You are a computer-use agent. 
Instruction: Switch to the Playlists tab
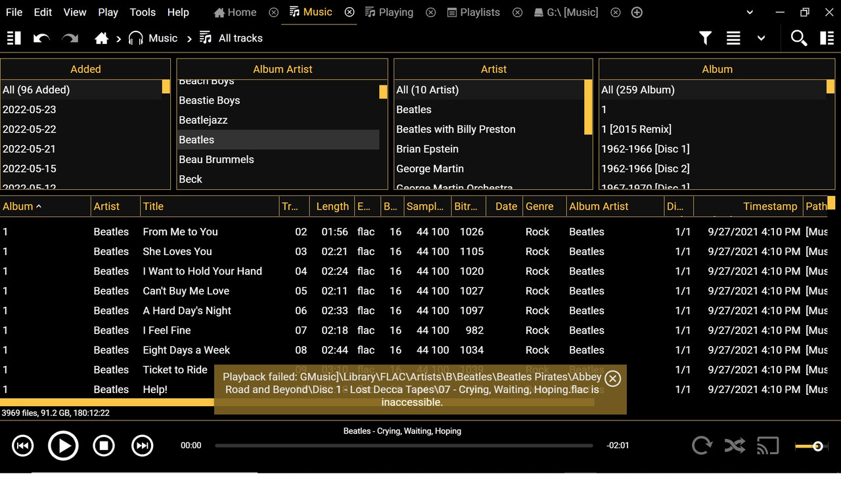pyautogui.click(x=473, y=12)
